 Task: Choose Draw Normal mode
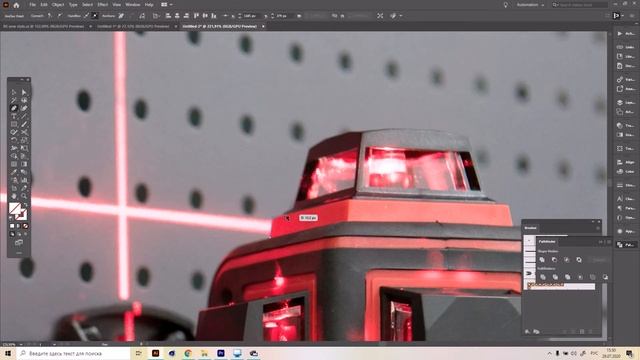12,233
